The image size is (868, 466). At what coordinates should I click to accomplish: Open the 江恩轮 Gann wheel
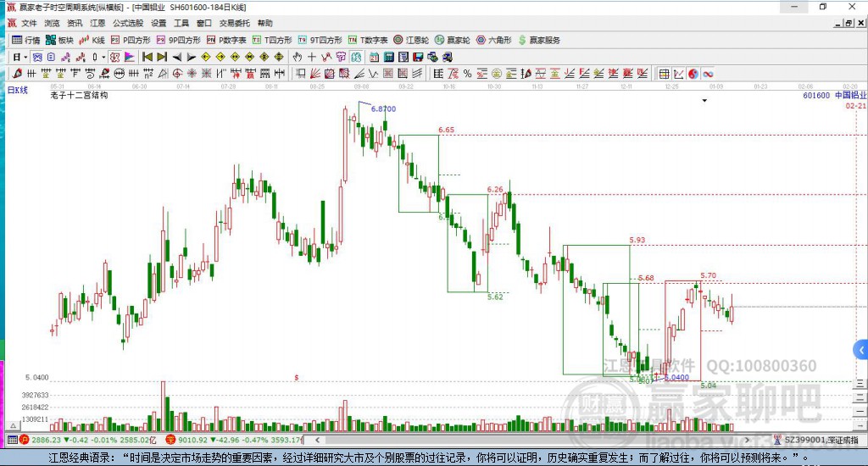[411, 40]
